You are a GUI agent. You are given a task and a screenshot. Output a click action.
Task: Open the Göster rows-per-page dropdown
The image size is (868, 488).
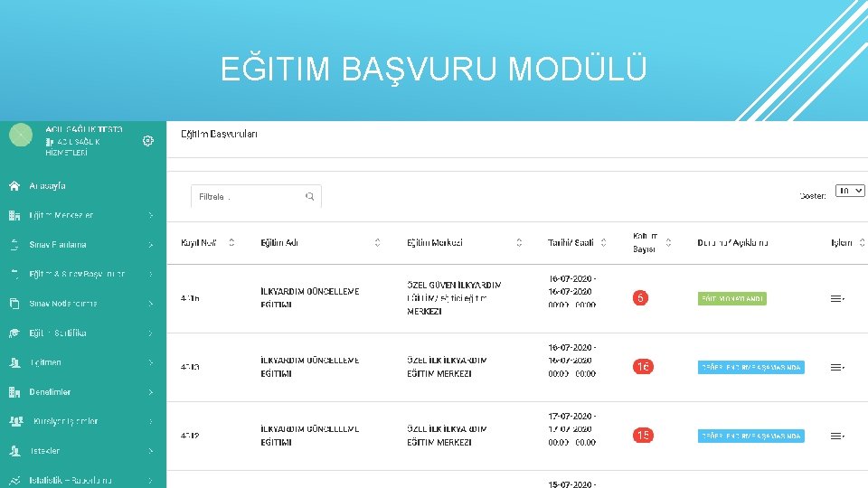(x=850, y=191)
